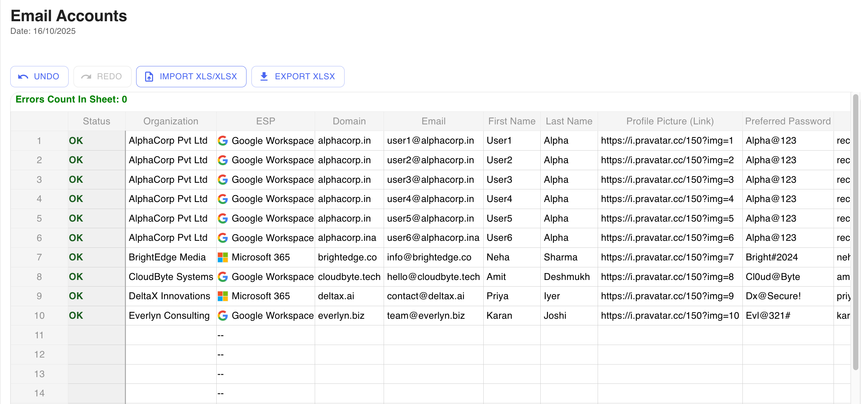This screenshot has width=868, height=404.
Task: Click Google logo in CloudByte Systems row
Action: [223, 277]
